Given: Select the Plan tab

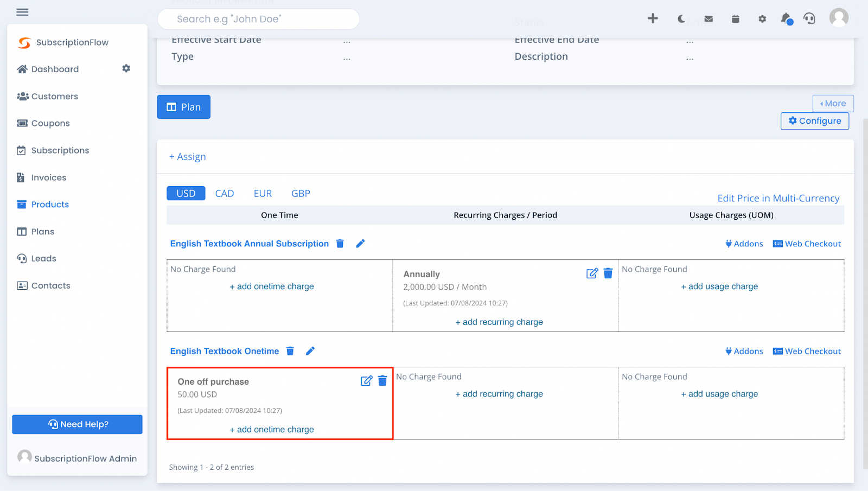Looking at the screenshot, I should pos(184,107).
